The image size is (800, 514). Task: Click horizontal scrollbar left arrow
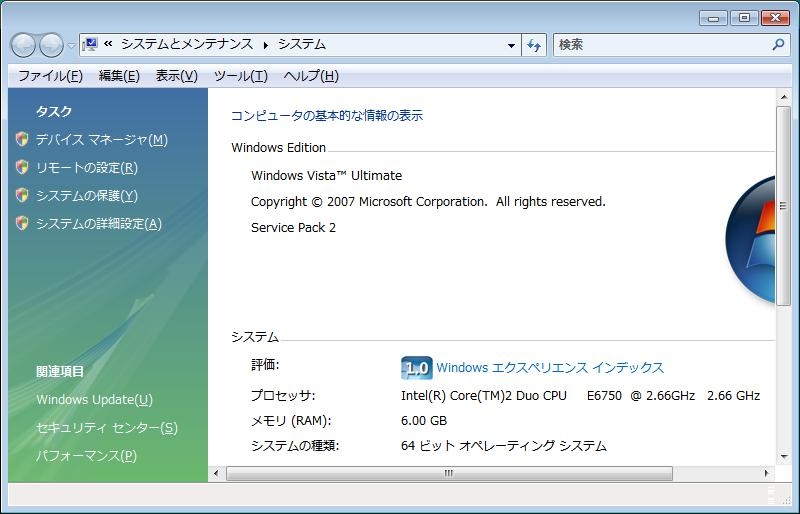click(x=216, y=473)
